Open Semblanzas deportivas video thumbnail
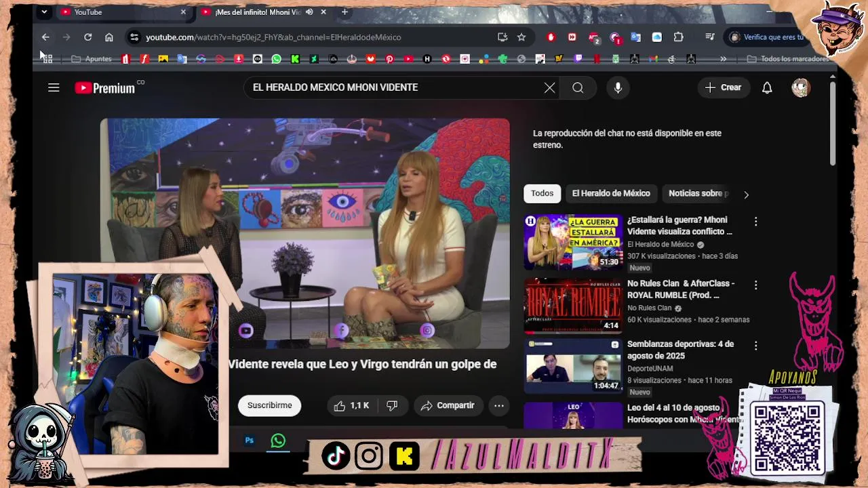This screenshot has height=488, width=868. click(x=573, y=367)
